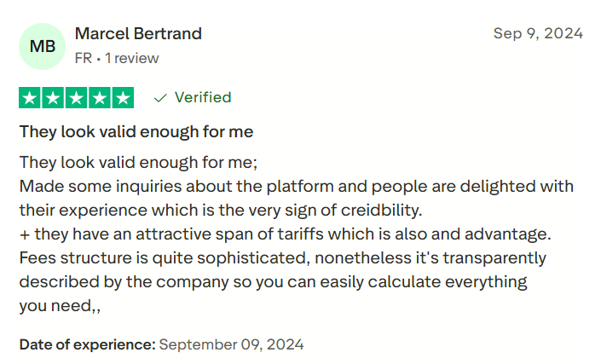Click the "Date of experience:" label
Viewport: 601px width, 364px height.
pyautogui.click(x=87, y=345)
